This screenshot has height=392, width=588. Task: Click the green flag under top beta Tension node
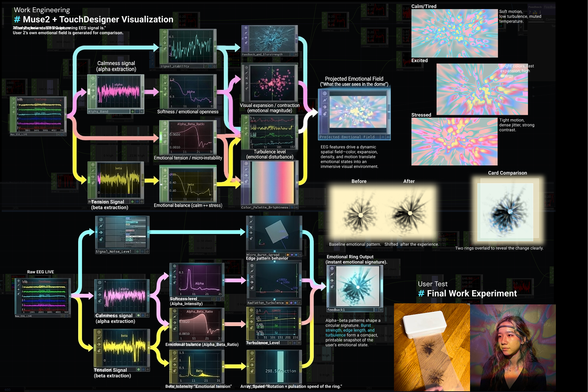(x=132, y=201)
